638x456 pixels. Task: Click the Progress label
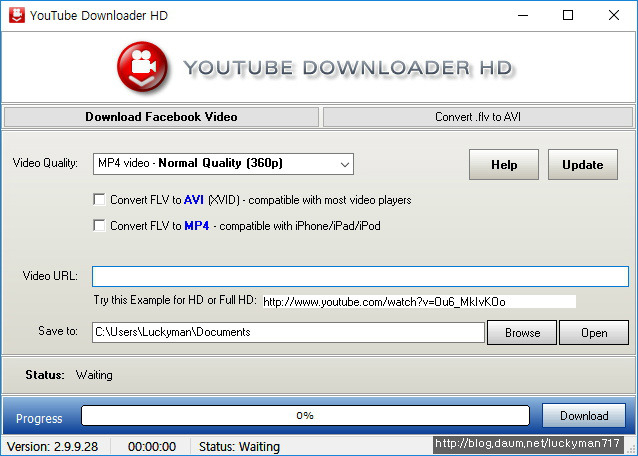39,419
